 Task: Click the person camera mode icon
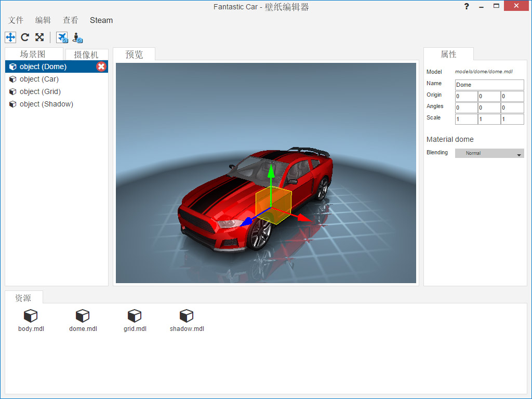(77, 37)
